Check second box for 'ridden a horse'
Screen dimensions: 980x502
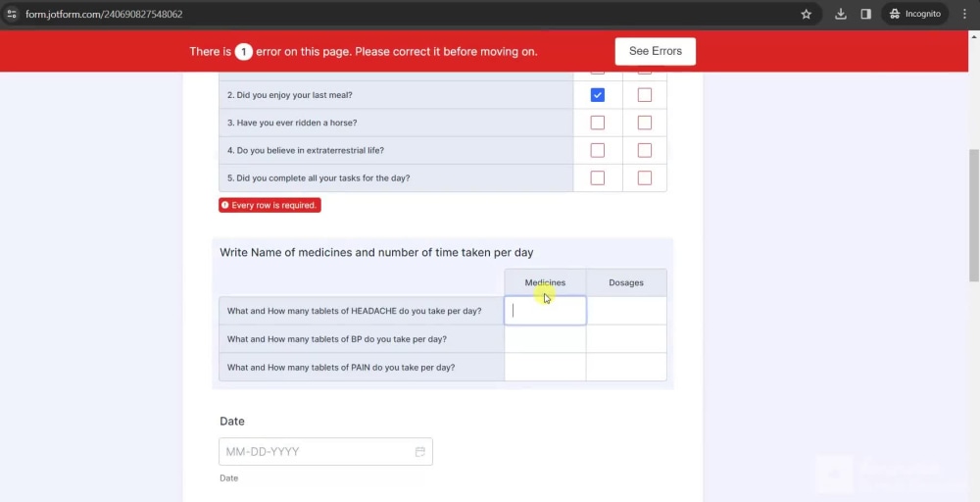[x=645, y=123]
